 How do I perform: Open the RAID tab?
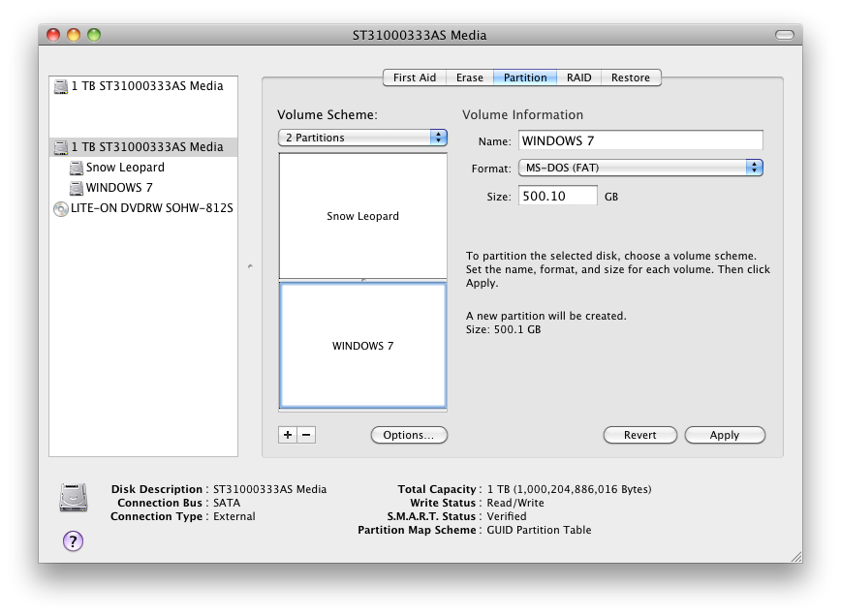(578, 77)
